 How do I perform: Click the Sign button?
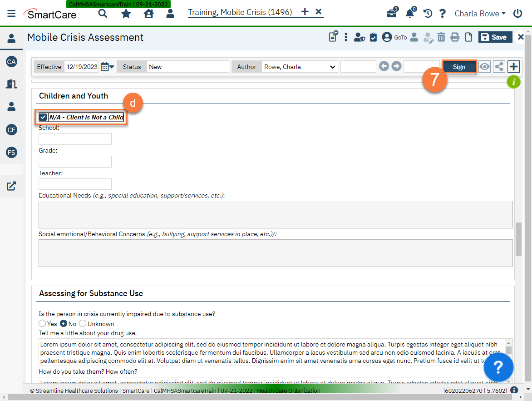pyautogui.click(x=459, y=67)
